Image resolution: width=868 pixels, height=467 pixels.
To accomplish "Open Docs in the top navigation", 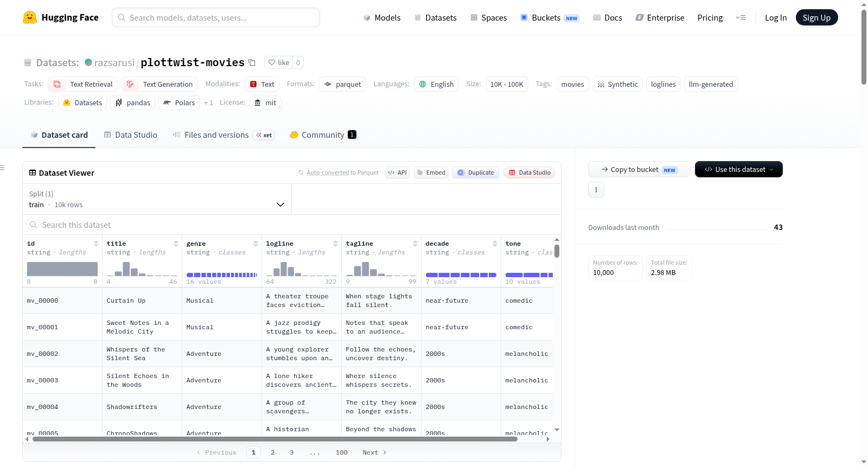I will (x=608, y=18).
